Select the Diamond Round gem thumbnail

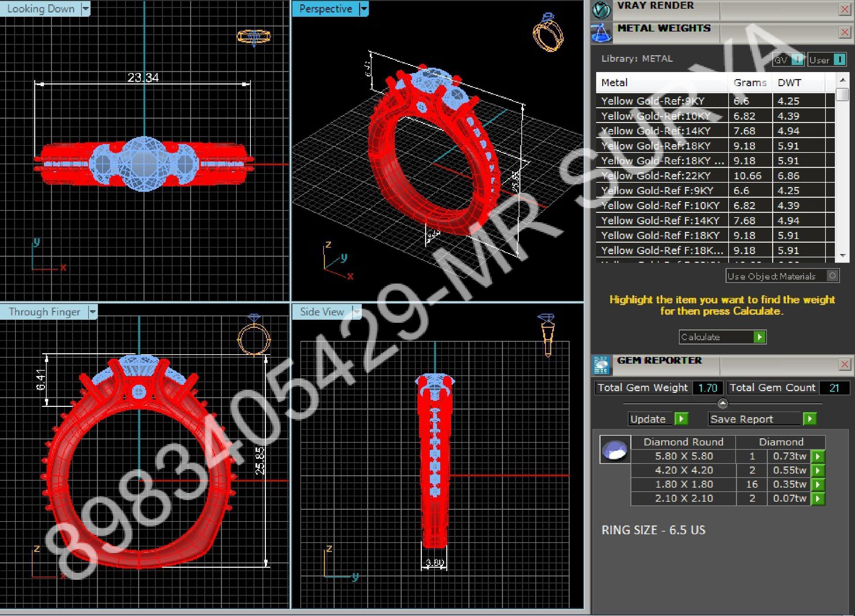coord(615,449)
